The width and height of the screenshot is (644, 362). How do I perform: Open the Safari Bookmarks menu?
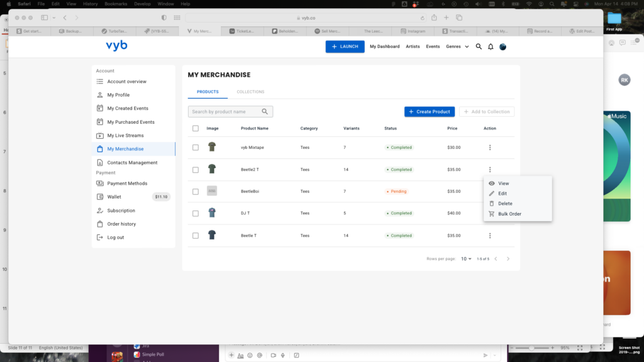click(x=116, y=4)
